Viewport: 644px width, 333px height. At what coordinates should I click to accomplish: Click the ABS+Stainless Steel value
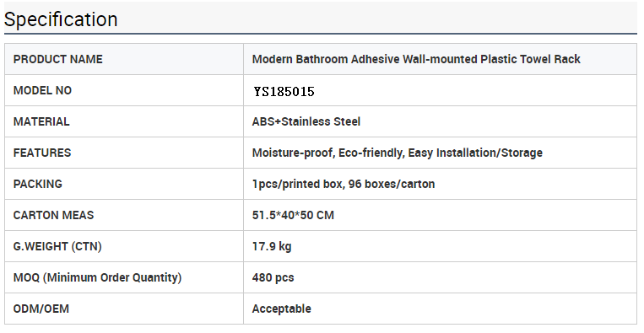pos(306,121)
